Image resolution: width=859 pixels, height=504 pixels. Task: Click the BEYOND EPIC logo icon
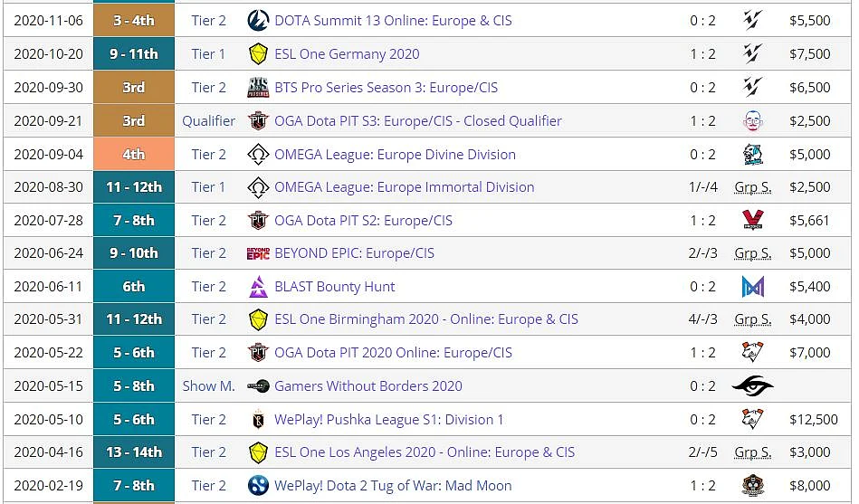[x=258, y=253]
